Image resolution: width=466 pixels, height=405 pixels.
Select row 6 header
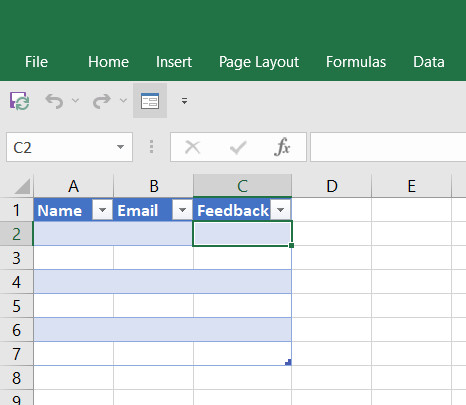[x=16, y=330]
